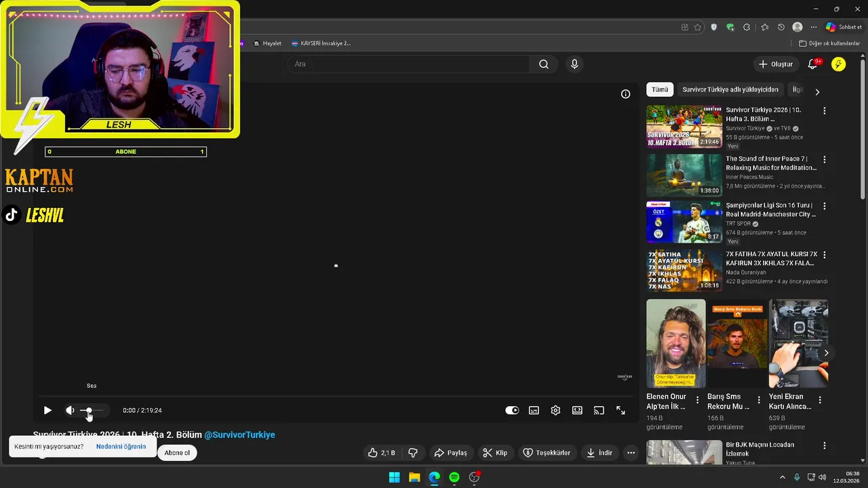Open browser extensions puzzle icon

(x=747, y=27)
